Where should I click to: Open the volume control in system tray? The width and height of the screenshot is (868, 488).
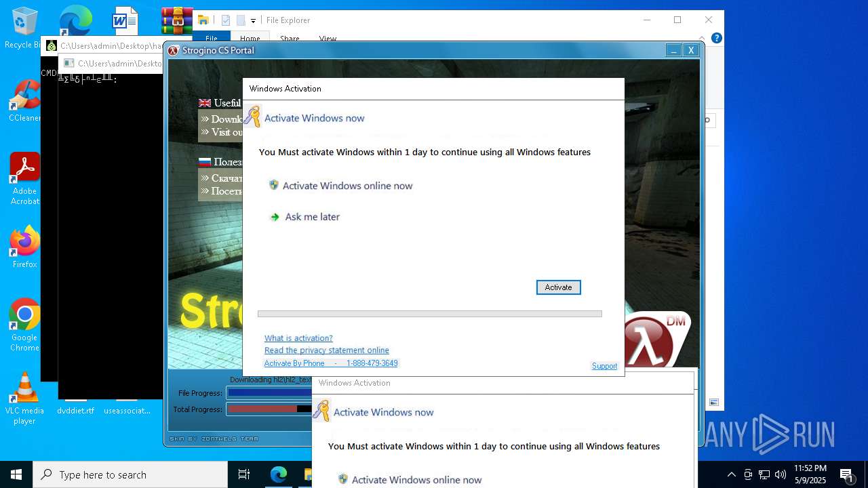pos(781,474)
